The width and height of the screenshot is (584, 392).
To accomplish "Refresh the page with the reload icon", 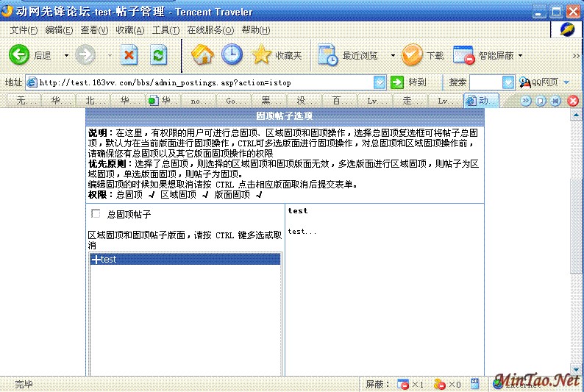I will pos(158,55).
